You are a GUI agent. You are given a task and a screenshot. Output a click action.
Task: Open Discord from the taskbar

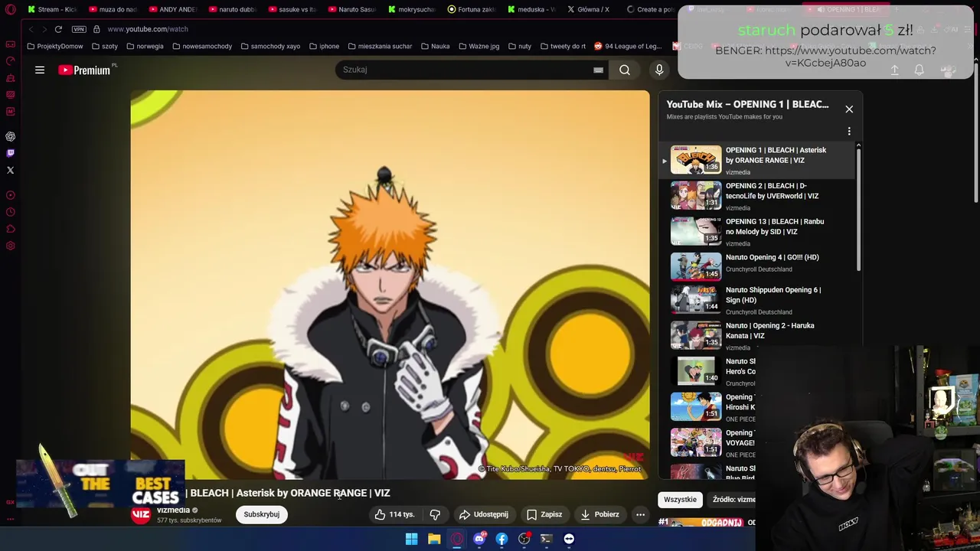(x=479, y=539)
